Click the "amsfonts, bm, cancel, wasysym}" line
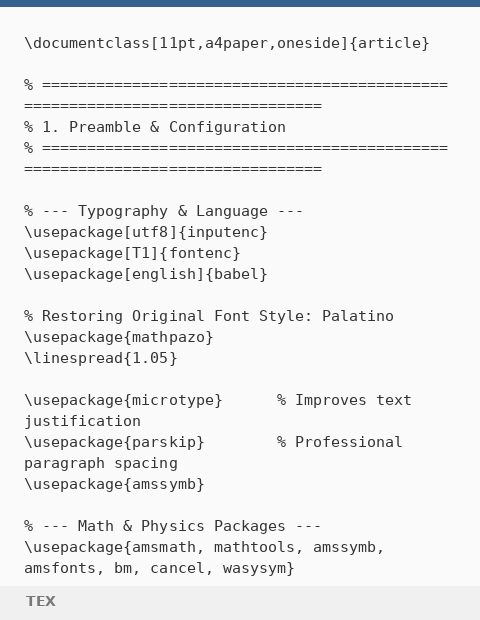The height and width of the screenshot is (620, 480). [x=159, y=568]
